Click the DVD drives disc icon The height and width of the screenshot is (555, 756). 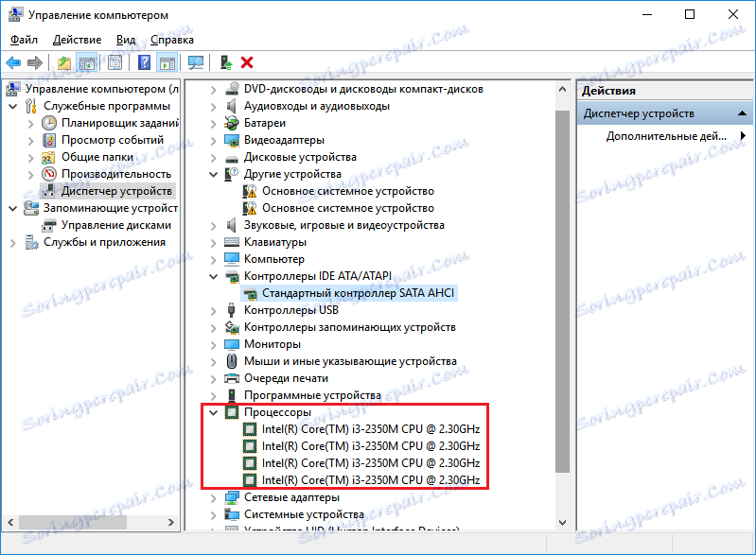[233, 89]
